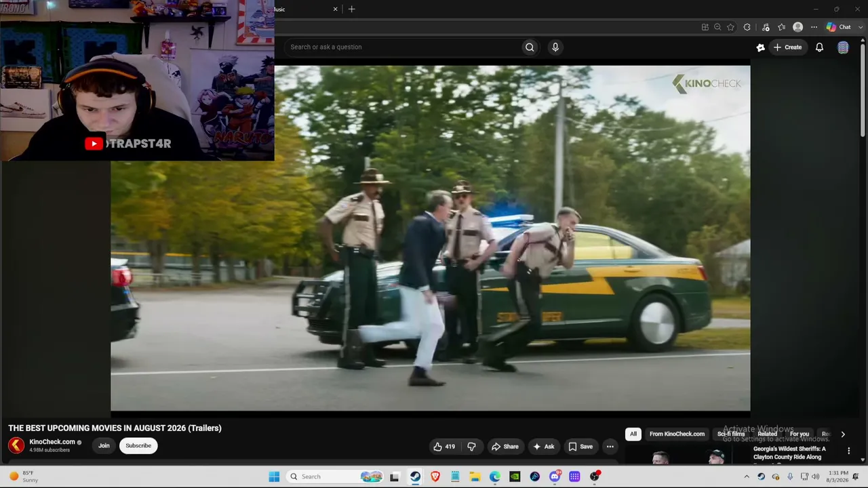The image size is (868, 488).
Task: Share the video
Action: tap(505, 447)
